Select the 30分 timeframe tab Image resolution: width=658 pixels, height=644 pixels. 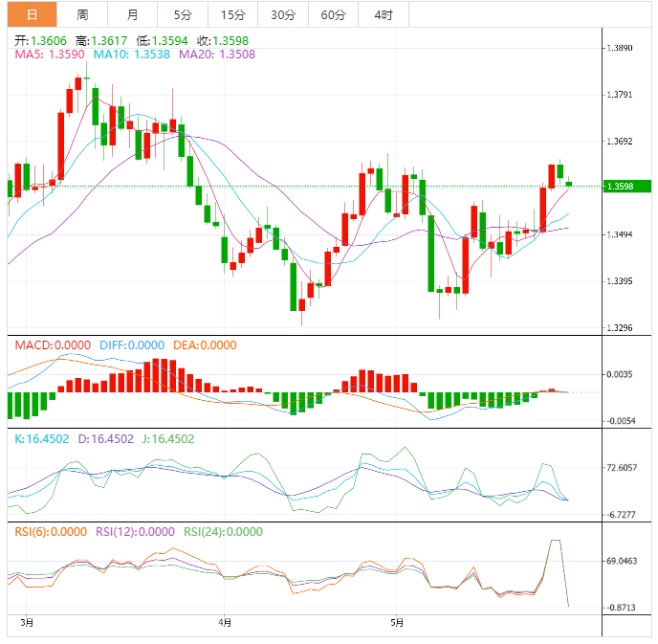[x=283, y=14]
